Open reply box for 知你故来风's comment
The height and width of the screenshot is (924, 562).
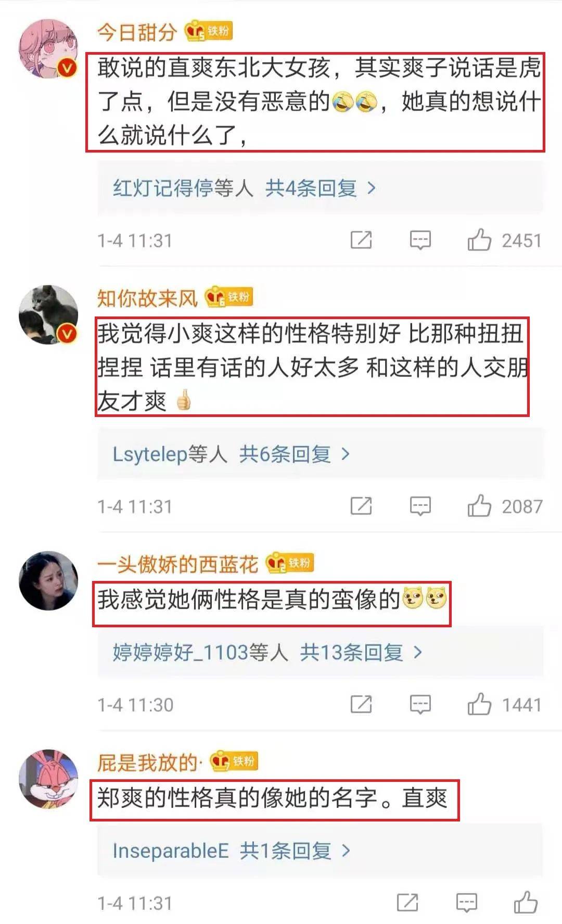click(420, 506)
